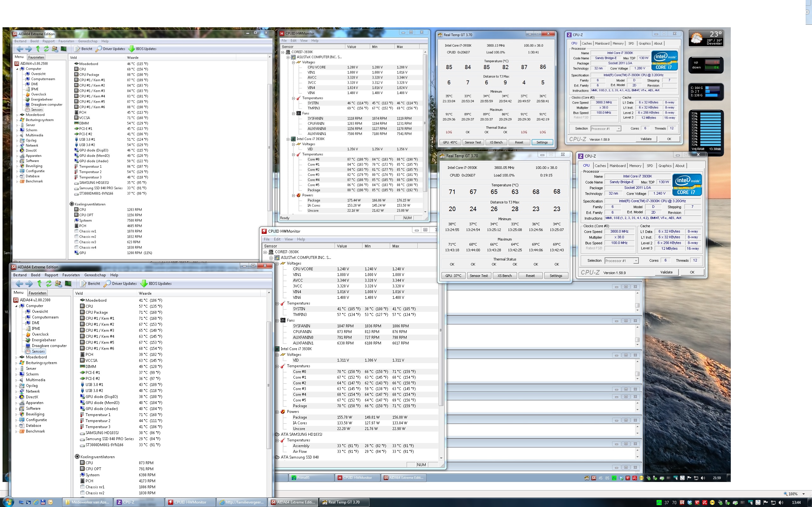The height and width of the screenshot is (507, 812).
Task: Collapse Fans group in lower HWMonitor window
Action: 277,321
